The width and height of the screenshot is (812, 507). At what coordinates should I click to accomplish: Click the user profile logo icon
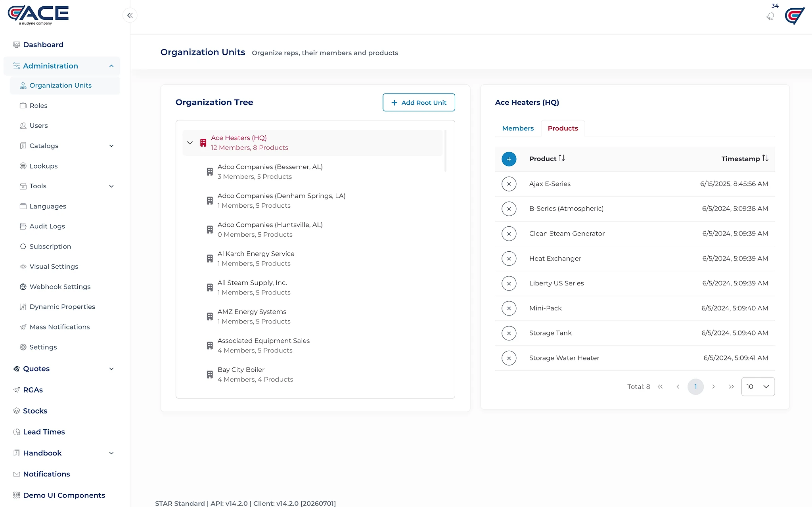click(x=795, y=16)
